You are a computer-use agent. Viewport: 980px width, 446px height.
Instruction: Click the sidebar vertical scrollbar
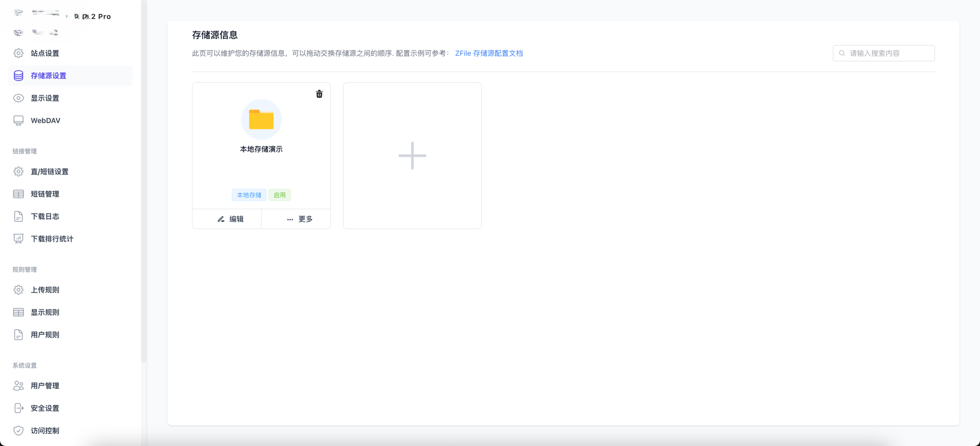(x=143, y=181)
